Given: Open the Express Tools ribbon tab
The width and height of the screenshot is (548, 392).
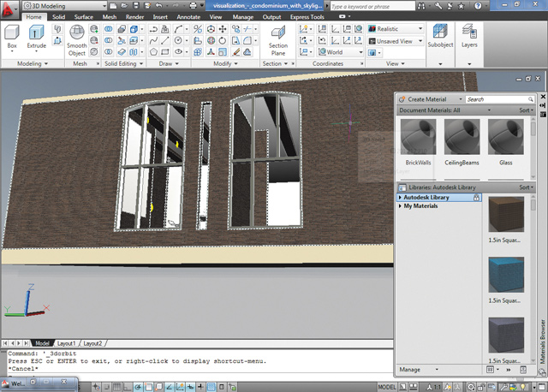Looking at the screenshot, I should [x=307, y=17].
